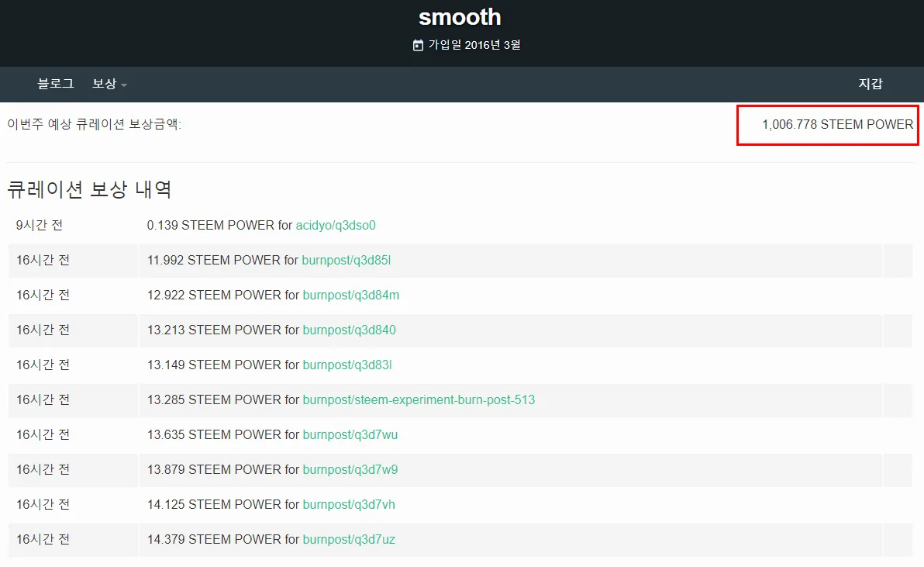Select the 14.125 STEEM POWER reward text
Viewport: 924px width, 567px height.
[215, 504]
